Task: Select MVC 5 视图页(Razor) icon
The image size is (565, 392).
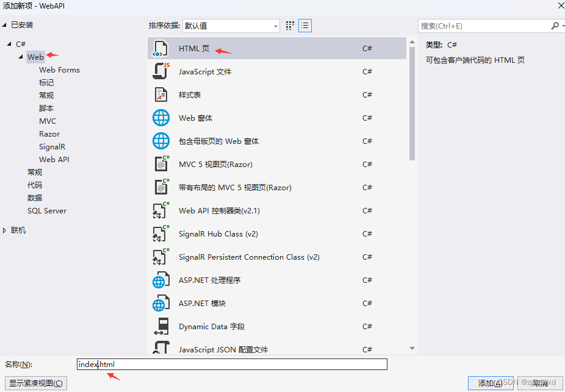Action: tap(162, 164)
